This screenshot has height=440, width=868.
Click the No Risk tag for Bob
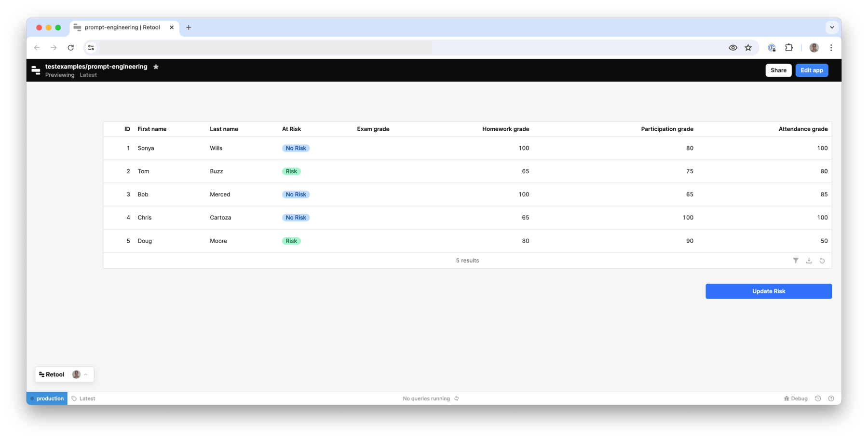296,194
